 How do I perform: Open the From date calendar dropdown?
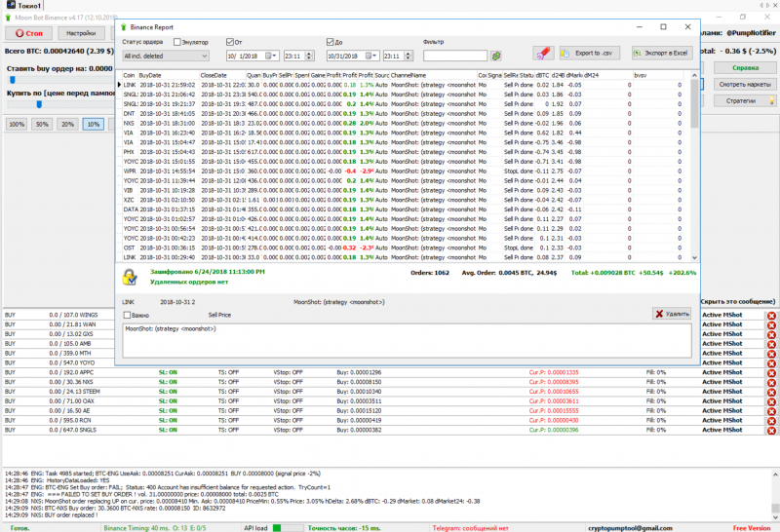271,57
